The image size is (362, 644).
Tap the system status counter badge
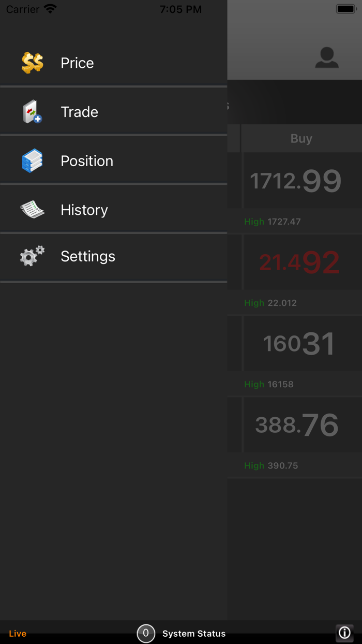[x=146, y=633]
